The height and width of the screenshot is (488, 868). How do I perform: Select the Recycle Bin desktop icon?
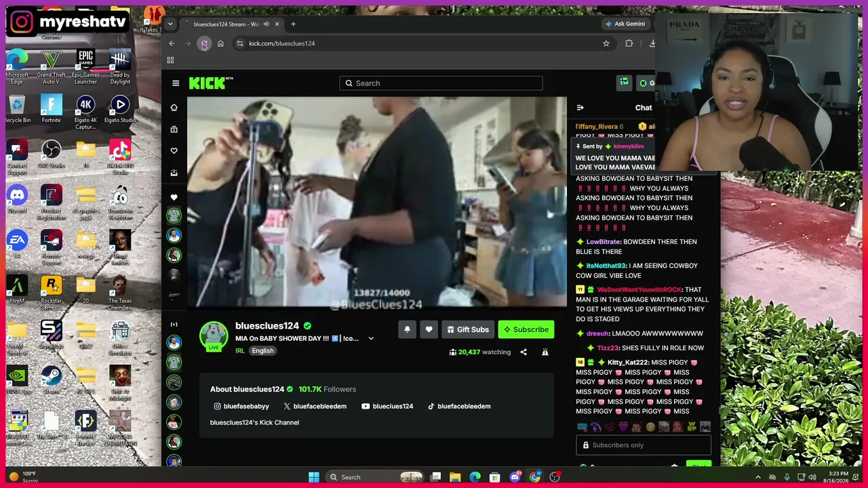17,110
